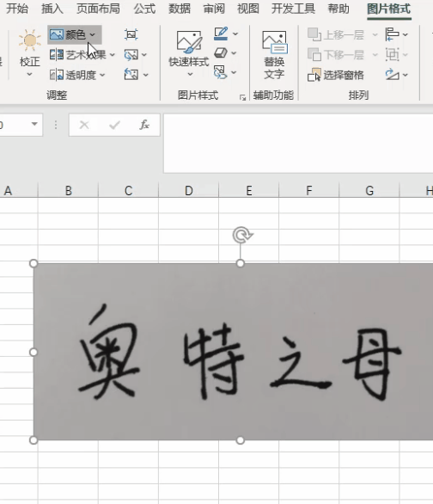Click 替换文字 alt text button
This screenshot has width=433, height=504.
point(274,55)
